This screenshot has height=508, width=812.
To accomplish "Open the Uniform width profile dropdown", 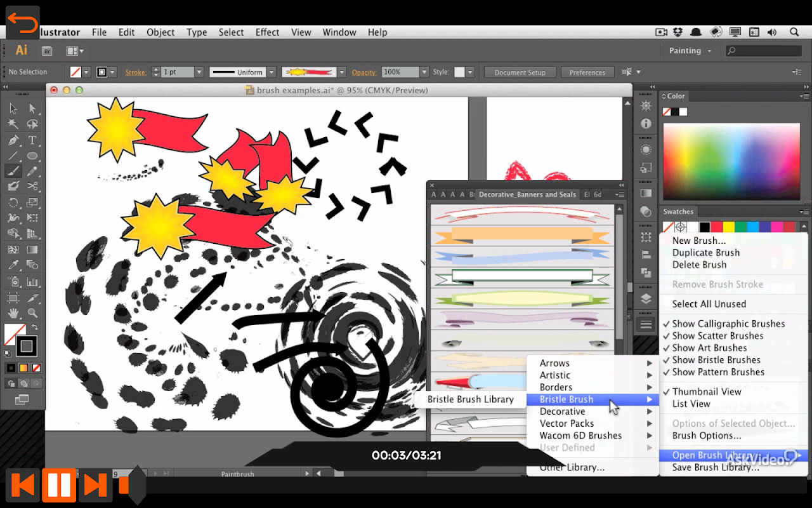I will (x=272, y=72).
